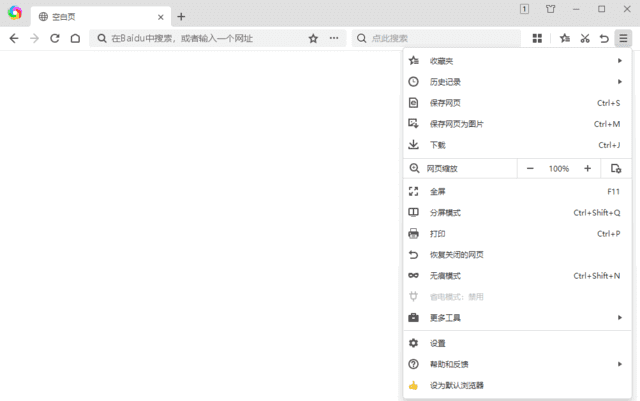This screenshot has height=401, width=640.
Task: Select 无痕模式 from the menu
Action: point(445,276)
